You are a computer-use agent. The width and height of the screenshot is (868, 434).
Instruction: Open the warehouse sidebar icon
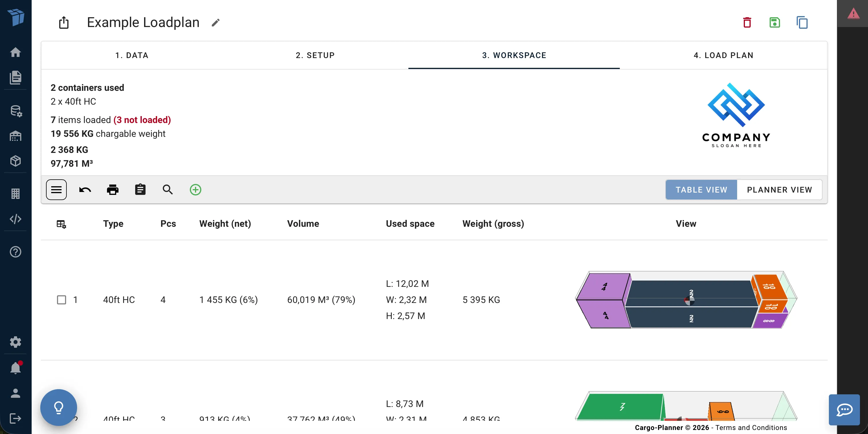click(16, 136)
